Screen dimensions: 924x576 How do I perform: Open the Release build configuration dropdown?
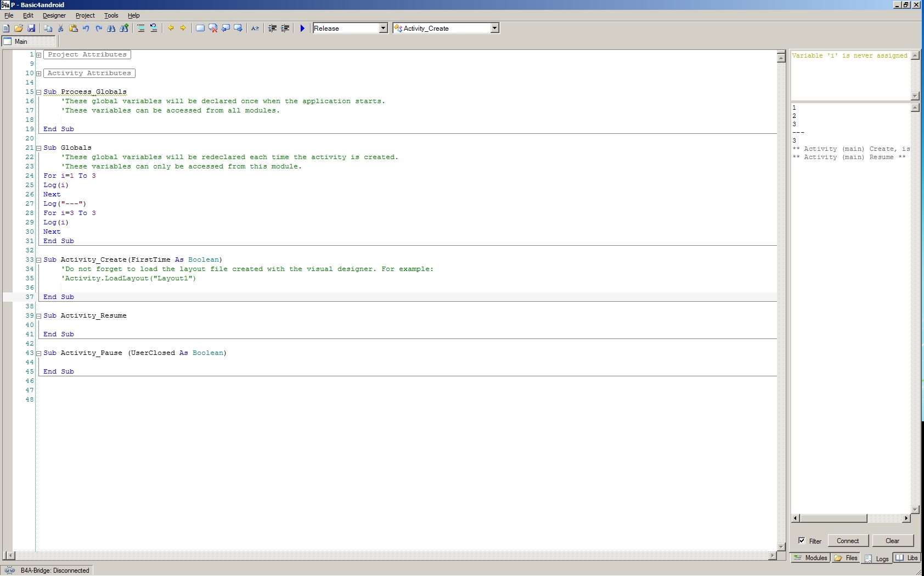click(x=384, y=28)
